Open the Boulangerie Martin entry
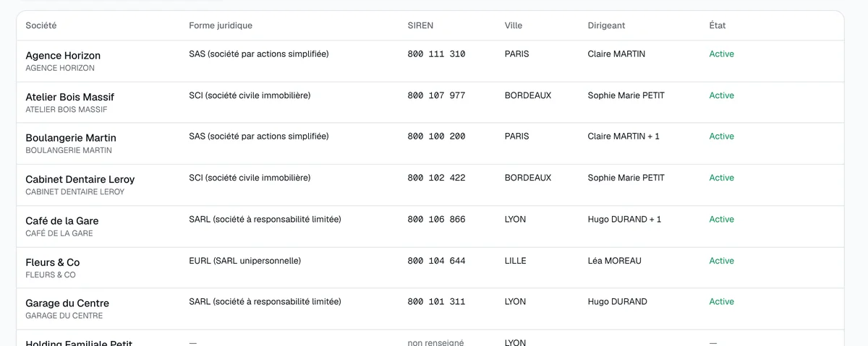Screen dimensions: 868x346 click(430, 143)
